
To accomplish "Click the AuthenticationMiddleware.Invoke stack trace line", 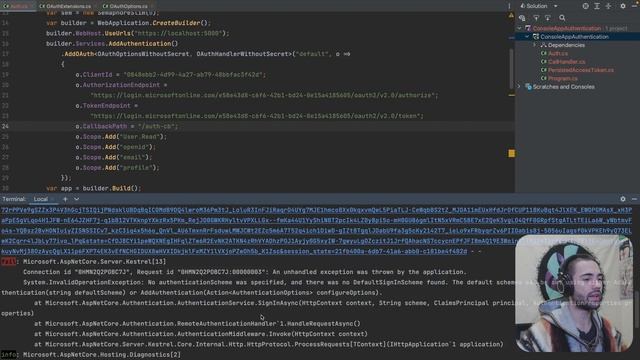I will [201, 334].
